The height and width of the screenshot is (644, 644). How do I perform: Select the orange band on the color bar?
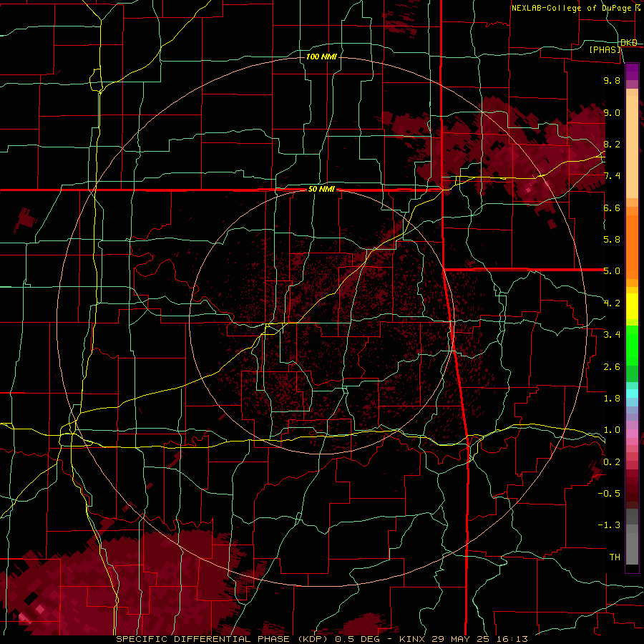[632, 247]
